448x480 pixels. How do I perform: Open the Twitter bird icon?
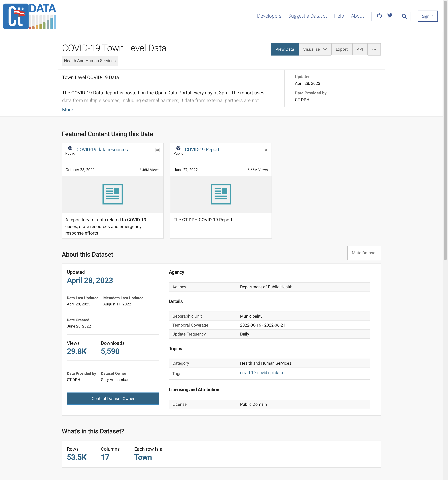tap(390, 16)
